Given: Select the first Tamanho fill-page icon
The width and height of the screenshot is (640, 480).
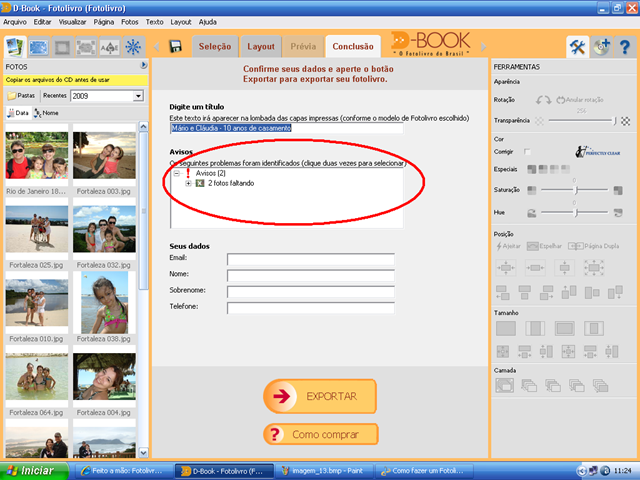Looking at the screenshot, I should [x=506, y=328].
